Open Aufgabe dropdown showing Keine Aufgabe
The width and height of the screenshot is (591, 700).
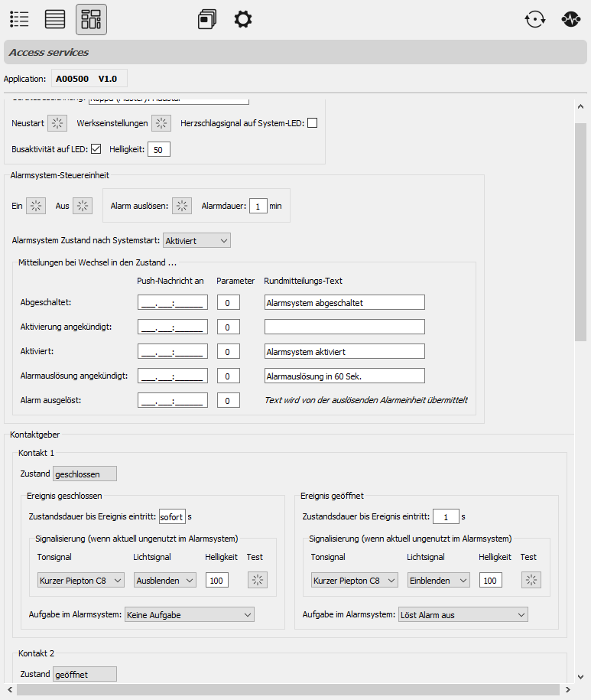click(190, 615)
